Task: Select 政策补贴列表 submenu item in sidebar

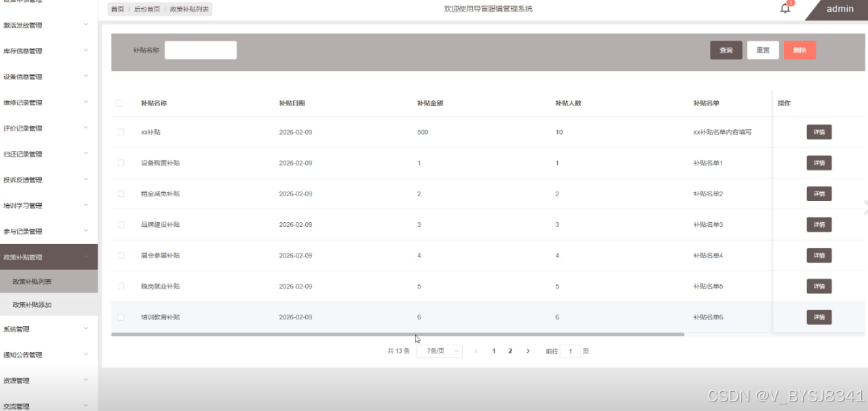Action: point(49,281)
